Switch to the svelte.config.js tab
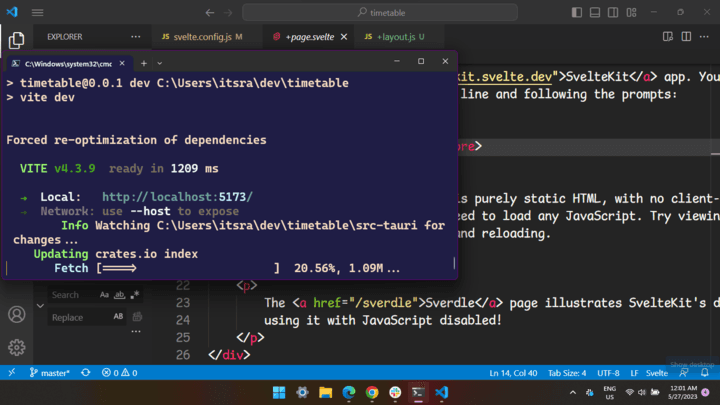Viewport: 720px width, 405px height. coord(200,37)
